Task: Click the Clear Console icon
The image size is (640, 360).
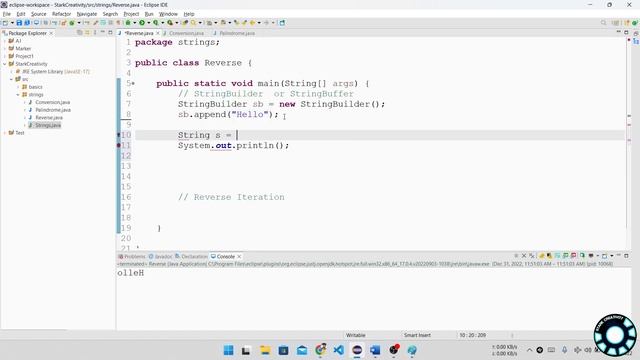Action: pyautogui.click(x=541, y=256)
